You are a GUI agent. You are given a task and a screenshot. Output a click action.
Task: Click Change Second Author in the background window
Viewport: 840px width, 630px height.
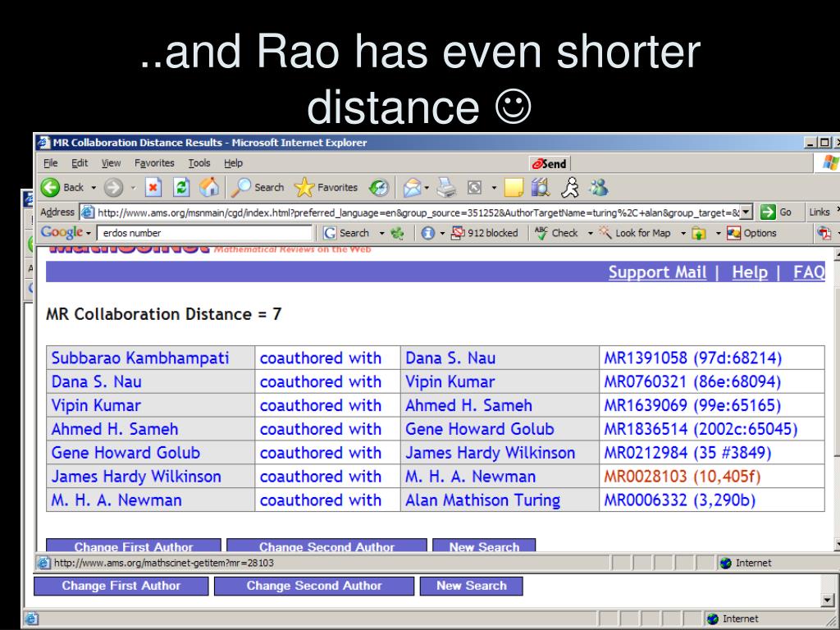coord(314,586)
